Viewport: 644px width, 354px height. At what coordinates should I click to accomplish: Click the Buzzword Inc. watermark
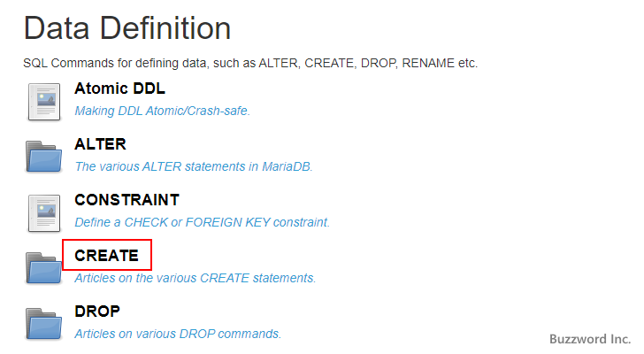click(589, 339)
